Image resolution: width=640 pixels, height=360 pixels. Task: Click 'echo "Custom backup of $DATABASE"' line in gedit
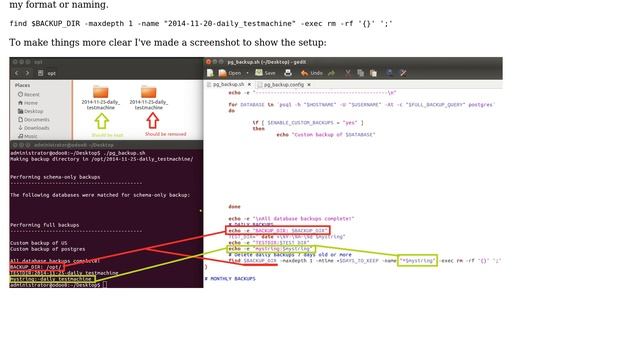click(x=326, y=135)
